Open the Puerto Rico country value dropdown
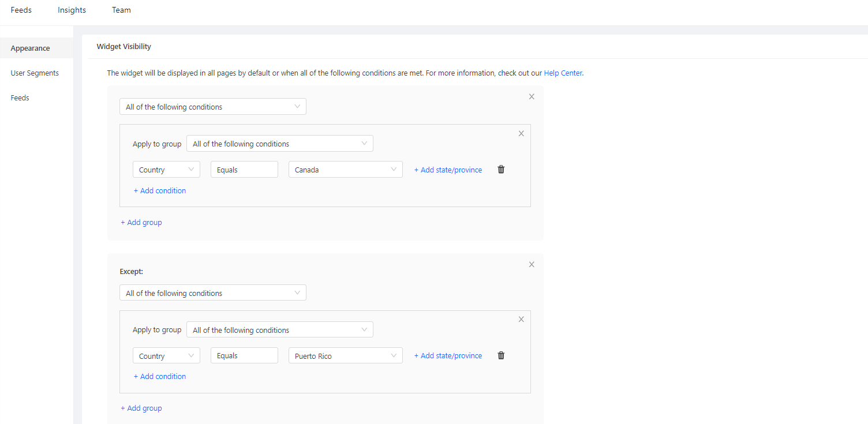This screenshot has width=868, height=424. click(x=346, y=356)
